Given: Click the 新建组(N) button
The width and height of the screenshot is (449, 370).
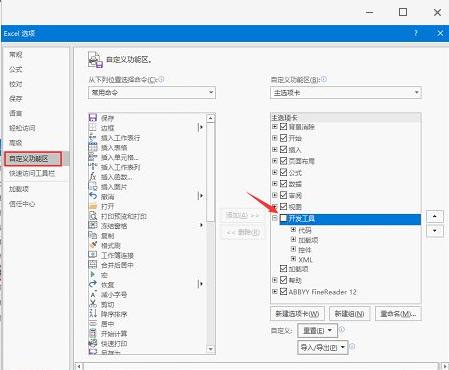Looking at the screenshot, I should pos(349,314).
